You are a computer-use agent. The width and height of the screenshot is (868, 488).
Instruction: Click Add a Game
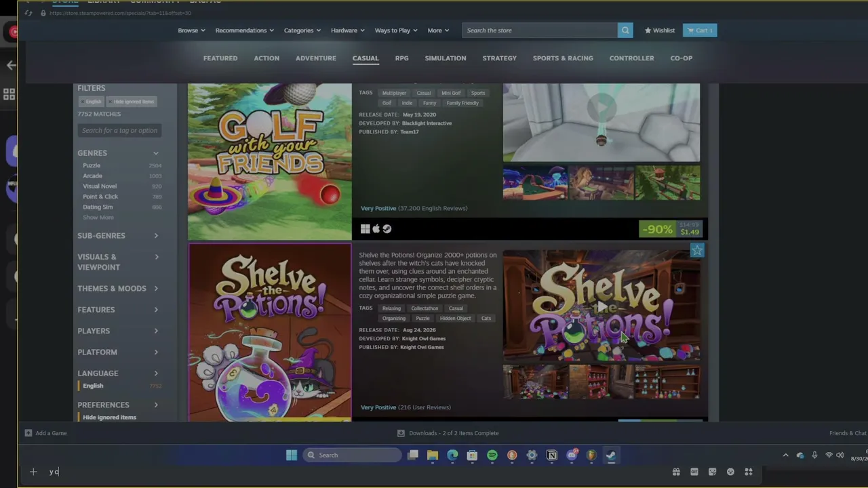point(46,433)
